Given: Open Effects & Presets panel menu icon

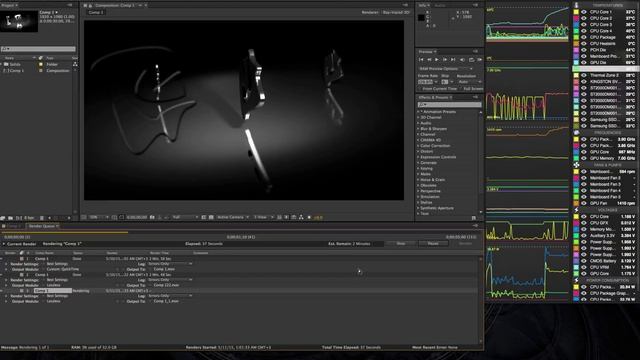Looking at the screenshot, I should 476,98.
